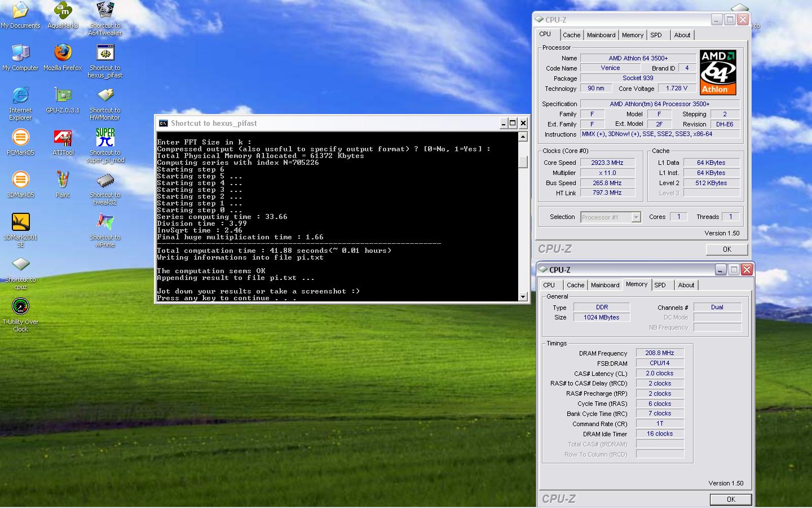
Task: Open the Shortcut to wPrime icon
Action: coord(105,230)
